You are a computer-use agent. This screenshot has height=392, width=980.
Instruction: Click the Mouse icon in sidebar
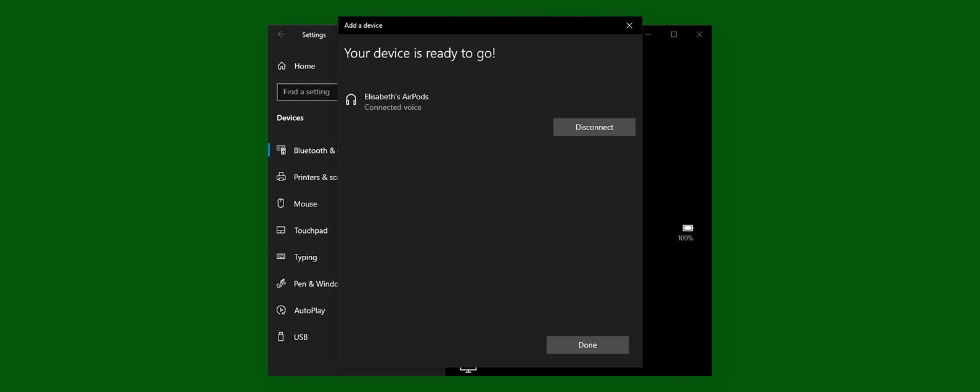(281, 203)
